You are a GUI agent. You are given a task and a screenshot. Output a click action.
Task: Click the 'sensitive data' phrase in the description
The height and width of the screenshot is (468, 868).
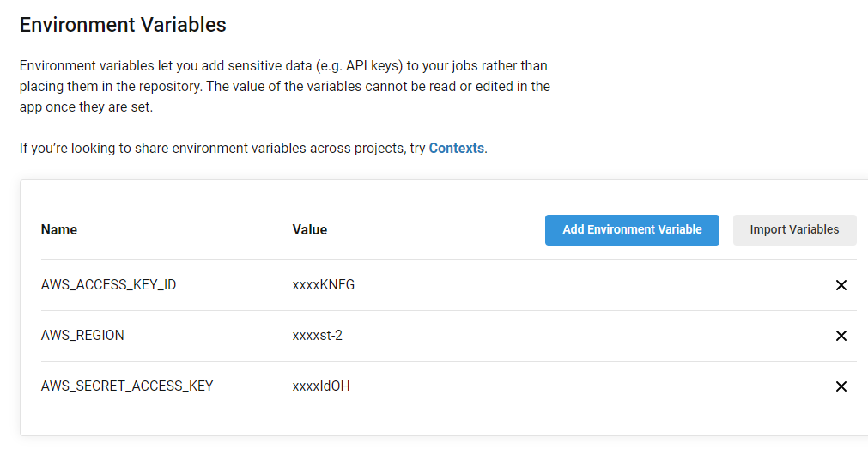(x=270, y=66)
